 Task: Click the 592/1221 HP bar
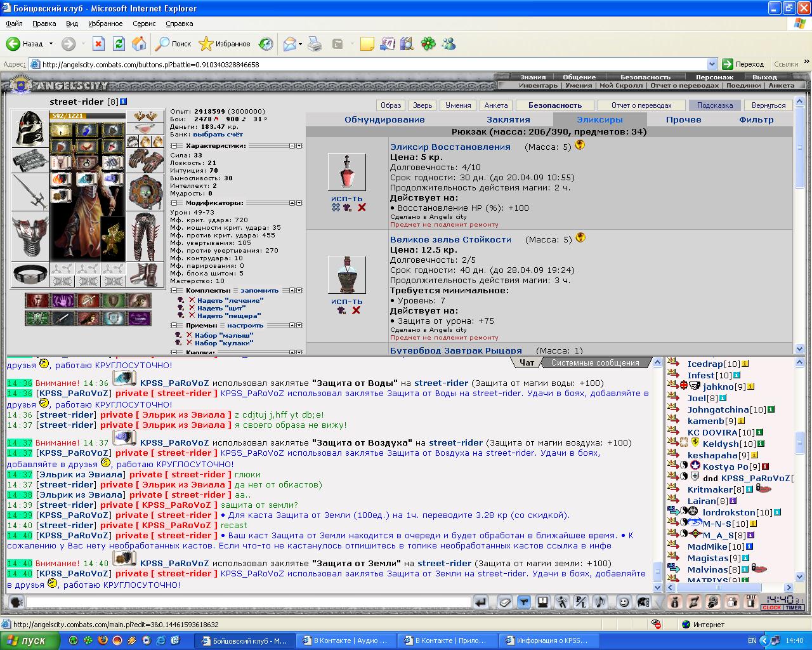click(88, 116)
